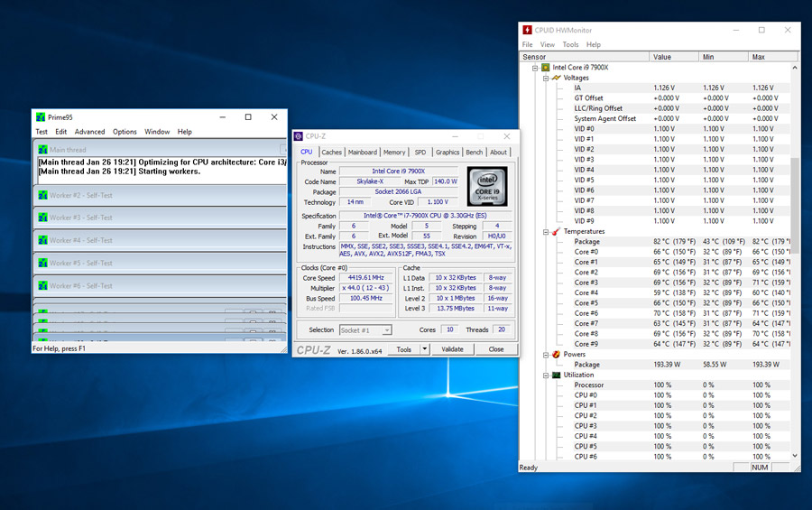The width and height of the screenshot is (812, 510).
Task: Open the Options menu in Prime95
Action: pyautogui.click(x=125, y=132)
